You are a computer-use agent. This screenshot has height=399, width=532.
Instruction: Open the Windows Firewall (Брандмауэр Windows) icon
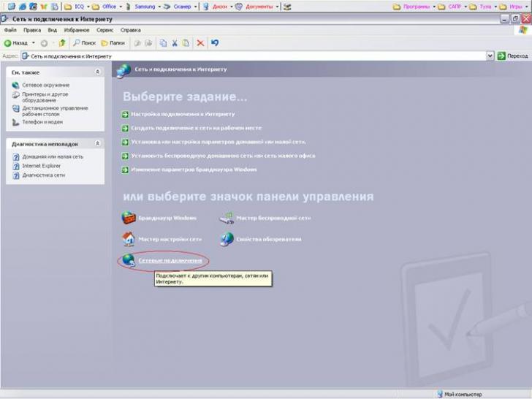129,218
